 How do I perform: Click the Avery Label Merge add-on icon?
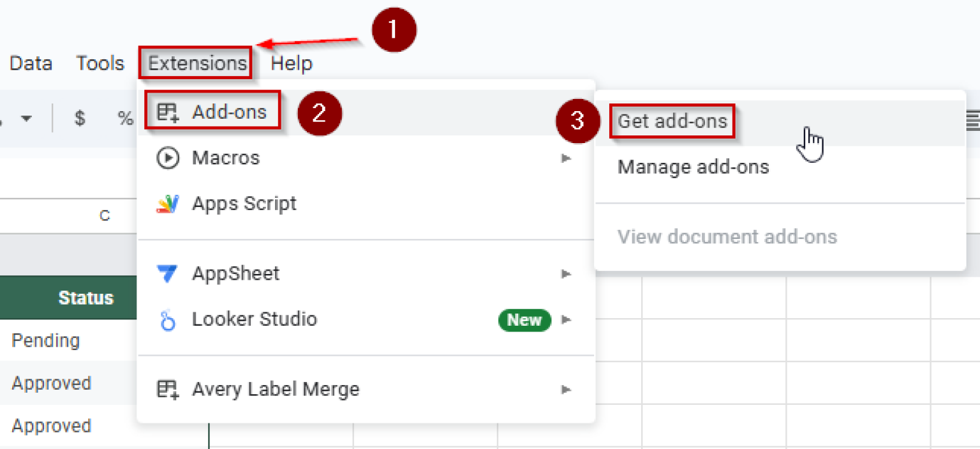click(168, 389)
